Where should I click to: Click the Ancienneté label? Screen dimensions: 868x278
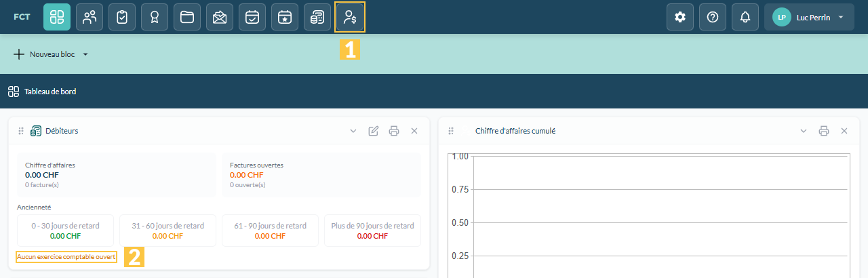point(35,207)
